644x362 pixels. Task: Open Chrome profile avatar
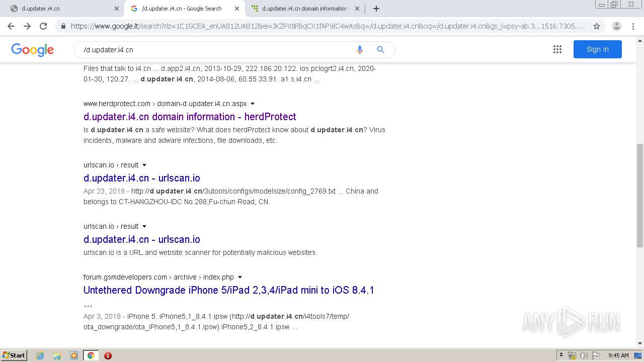(616, 26)
